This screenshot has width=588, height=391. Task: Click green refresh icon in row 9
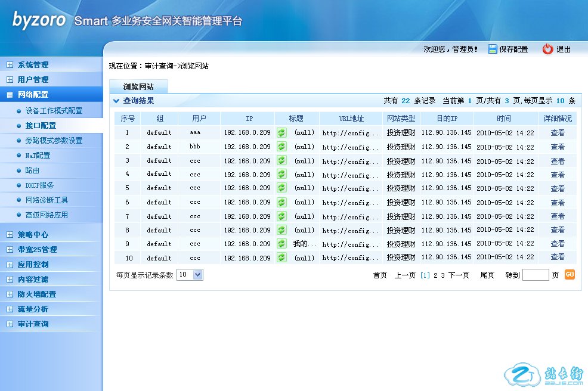(281, 244)
